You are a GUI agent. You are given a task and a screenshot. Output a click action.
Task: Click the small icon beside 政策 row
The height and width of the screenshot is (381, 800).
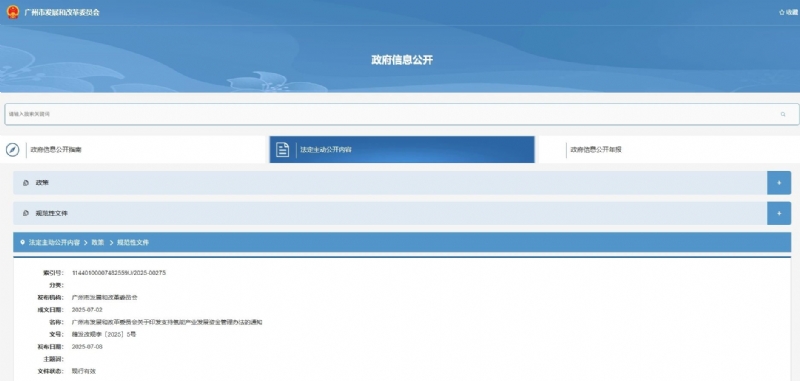(26, 183)
